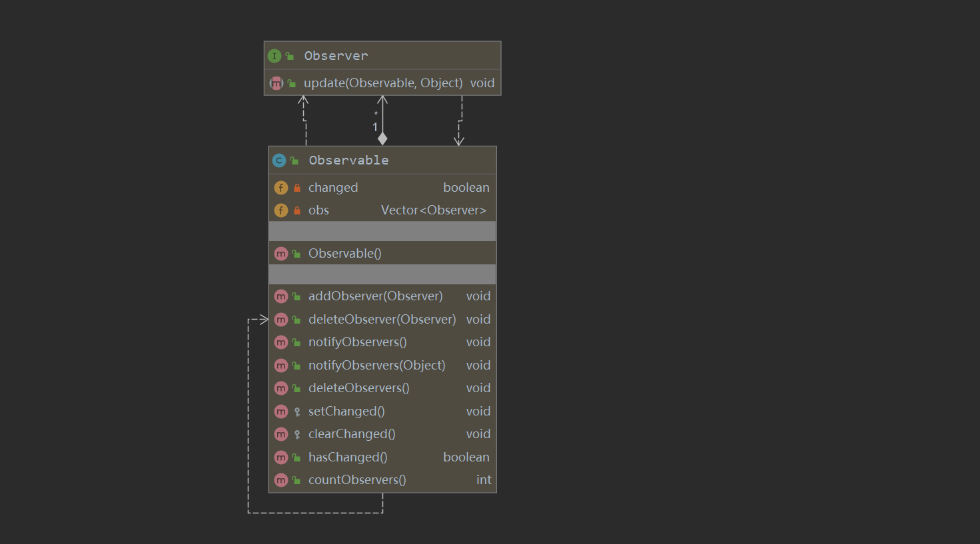The width and height of the screenshot is (980, 544).
Task: Select the update(Observable, Object) method text
Action: tap(383, 83)
